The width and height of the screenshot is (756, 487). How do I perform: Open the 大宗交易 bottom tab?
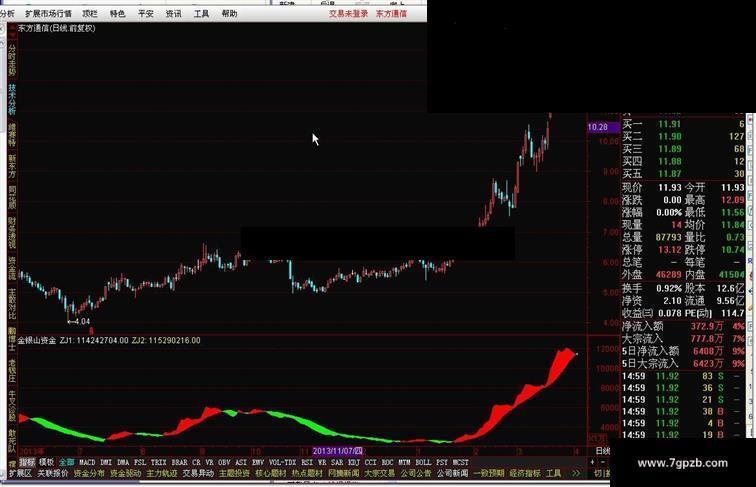click(379, 473)
